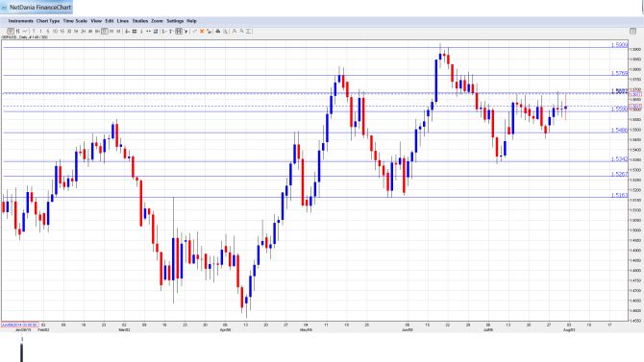
Task: Click the panel icon at toolbar right end
Action: click(x=632, y=31)
